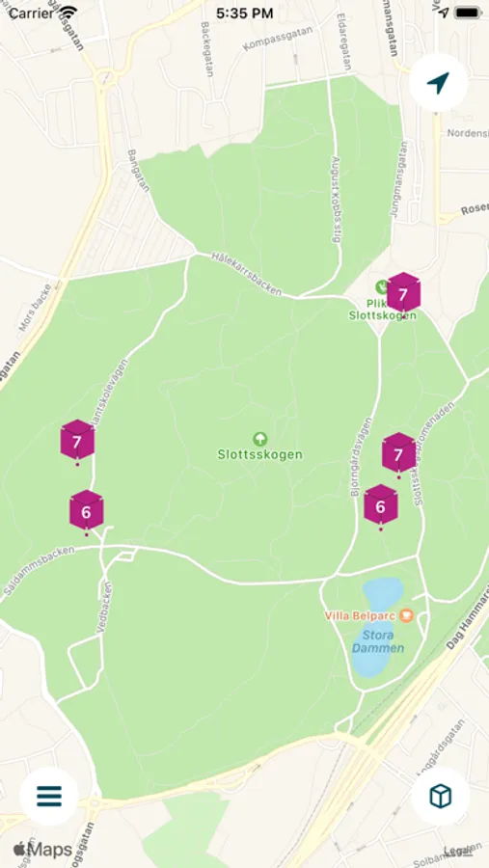Tap the status bar location services indicator
489x868 pixels.
tap(443, 13)
